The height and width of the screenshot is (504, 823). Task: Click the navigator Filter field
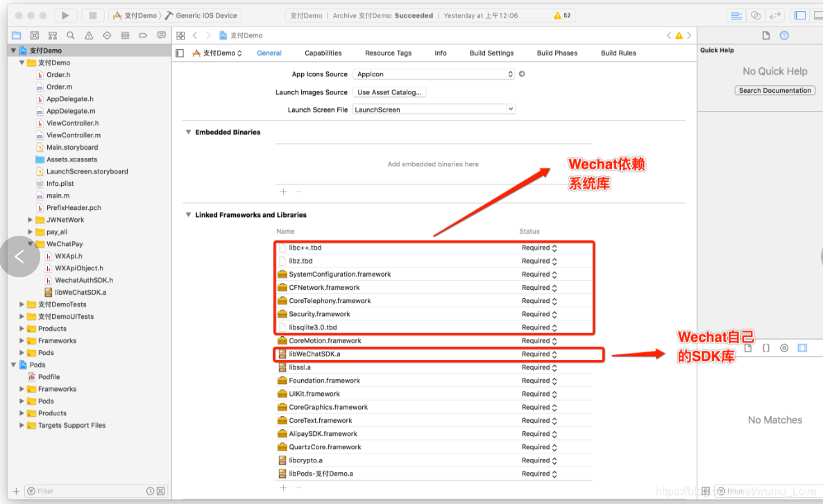(x=85, y=491)
